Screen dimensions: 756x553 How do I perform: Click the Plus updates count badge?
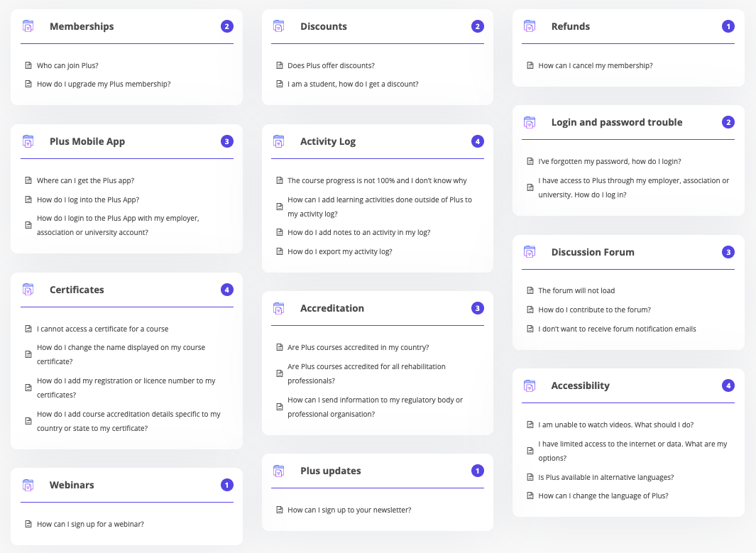coord(478,471)
